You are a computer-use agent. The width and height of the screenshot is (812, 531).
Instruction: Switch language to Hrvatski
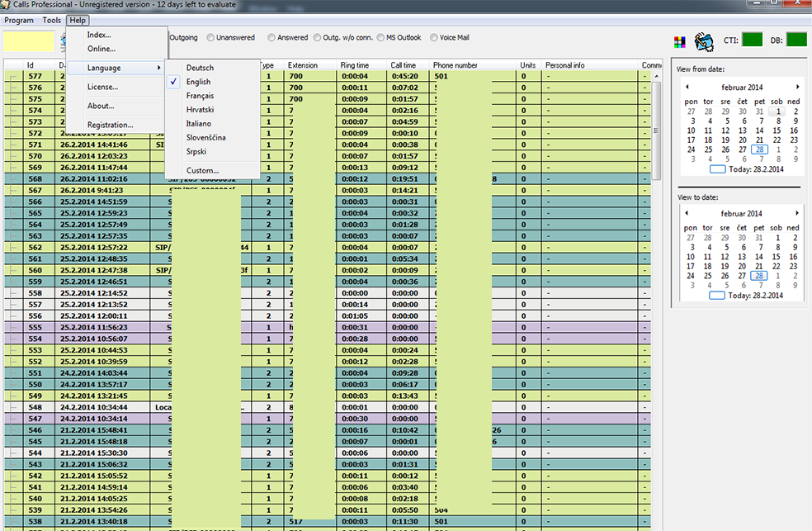tap(200, 110)
